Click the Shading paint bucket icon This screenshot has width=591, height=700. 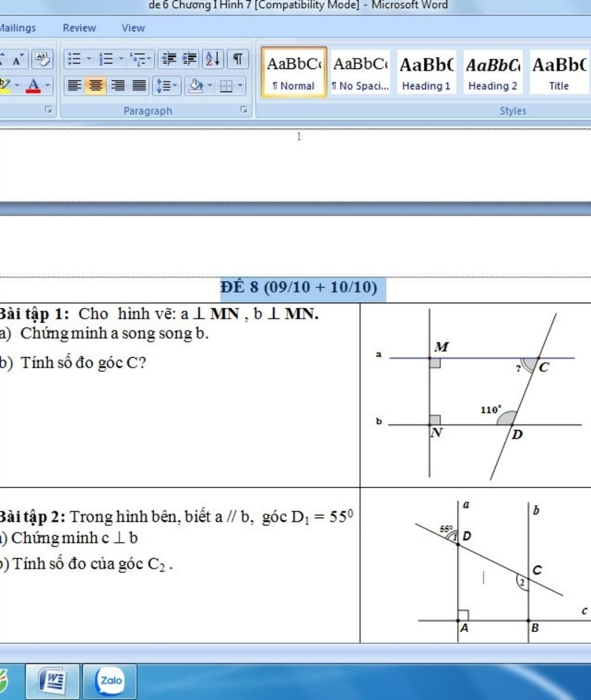point(196,85)
